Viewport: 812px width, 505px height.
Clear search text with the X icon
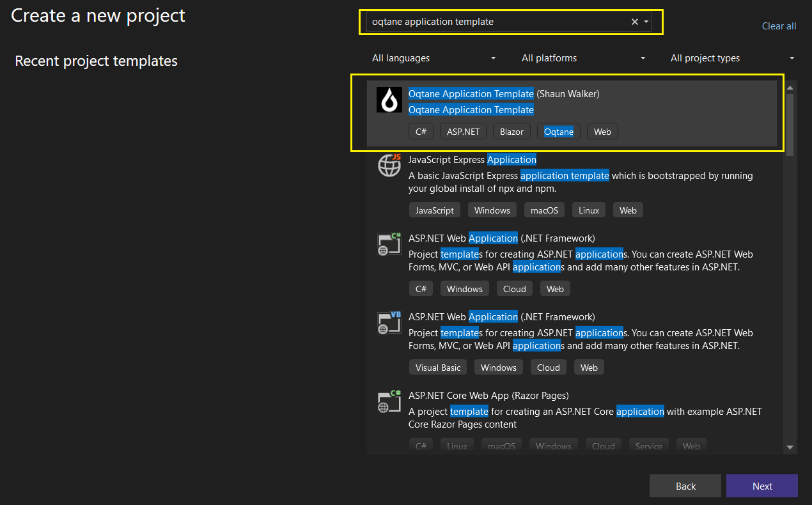coord(635,22)
